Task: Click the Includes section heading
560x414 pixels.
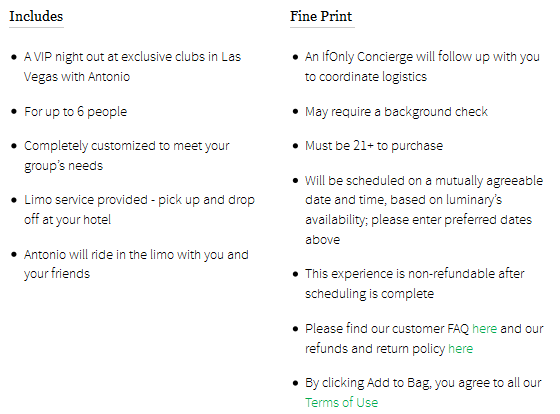Action: [36, 16]
